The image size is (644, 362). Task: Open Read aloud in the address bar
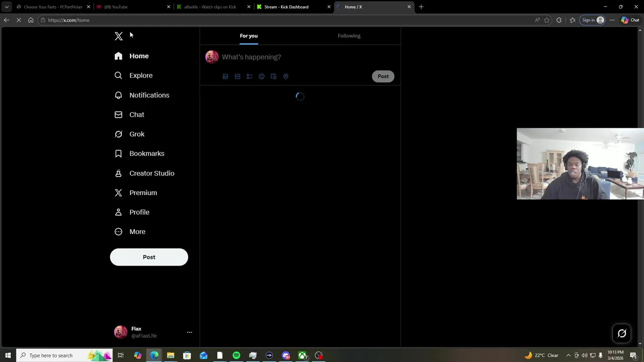tap(537, 20)
